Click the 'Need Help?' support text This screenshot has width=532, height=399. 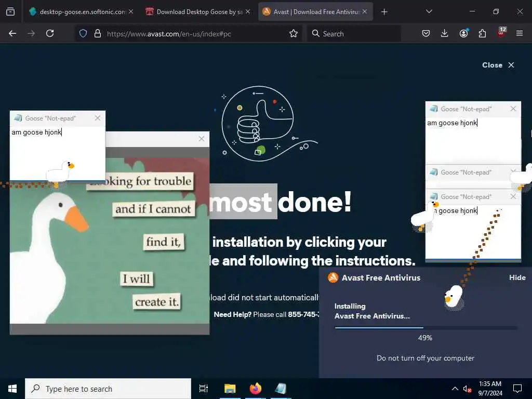pos(232,314)
